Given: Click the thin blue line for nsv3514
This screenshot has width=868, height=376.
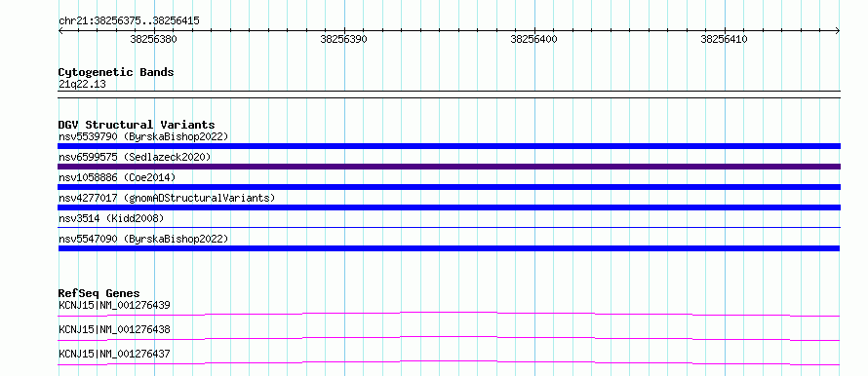Looking at the screenshot, I should pos(449,227).
